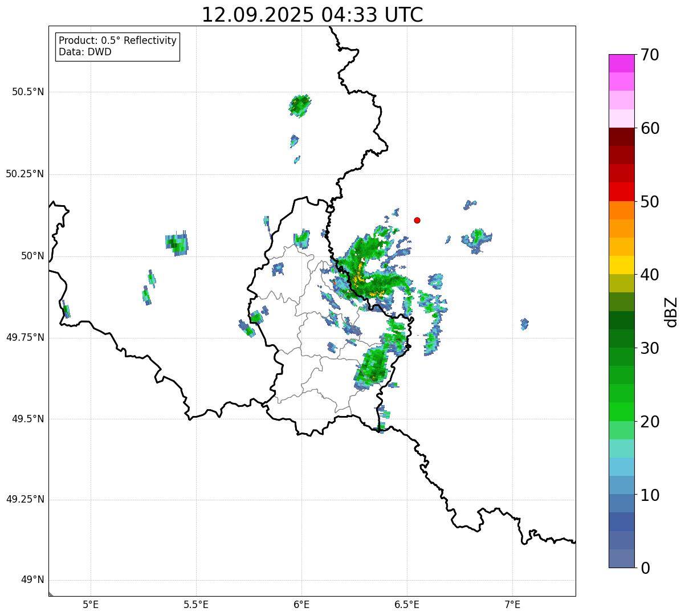Click the 5°E longitude label

point(91,604)
